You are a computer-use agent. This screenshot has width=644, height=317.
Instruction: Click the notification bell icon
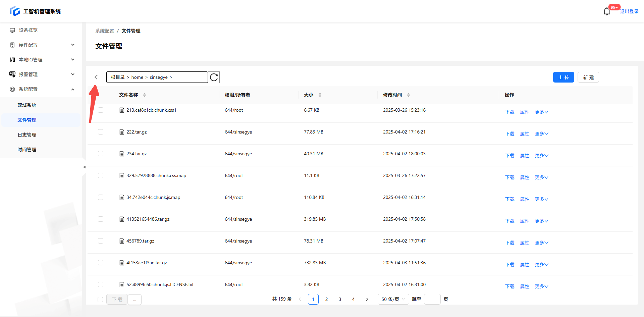click(x=607, y=12)
